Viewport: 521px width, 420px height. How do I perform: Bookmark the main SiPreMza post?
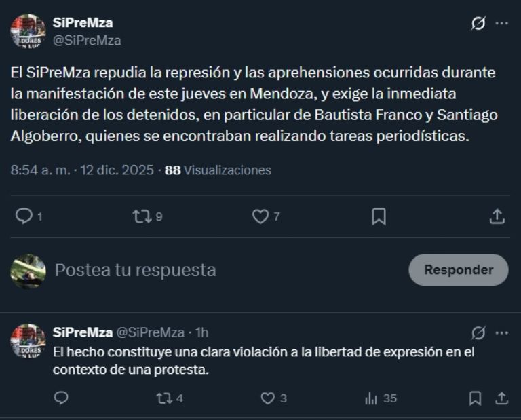(379, 216)
